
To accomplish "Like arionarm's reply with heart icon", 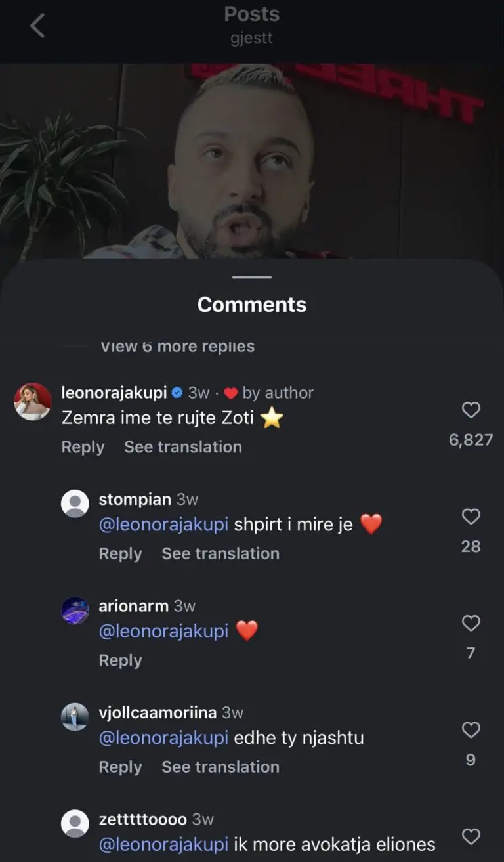I will point(471,624).
